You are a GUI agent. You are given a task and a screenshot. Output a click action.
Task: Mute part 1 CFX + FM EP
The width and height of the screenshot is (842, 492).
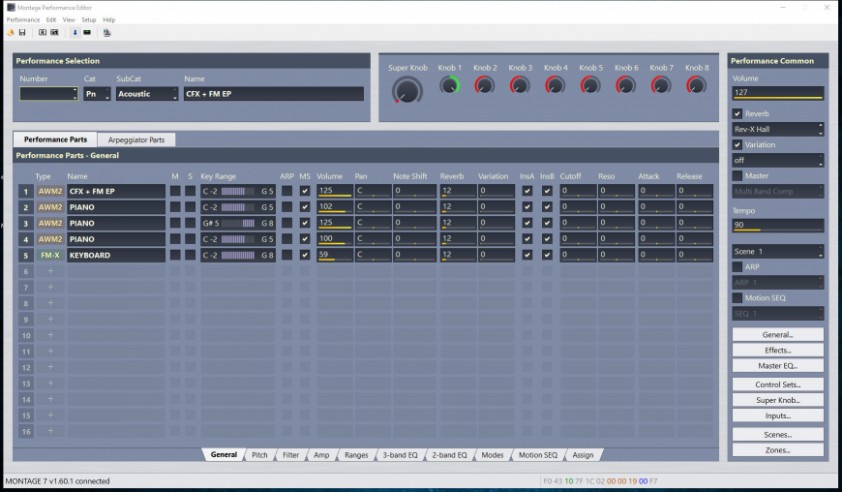pyautogui.click(x=175, y=191)
